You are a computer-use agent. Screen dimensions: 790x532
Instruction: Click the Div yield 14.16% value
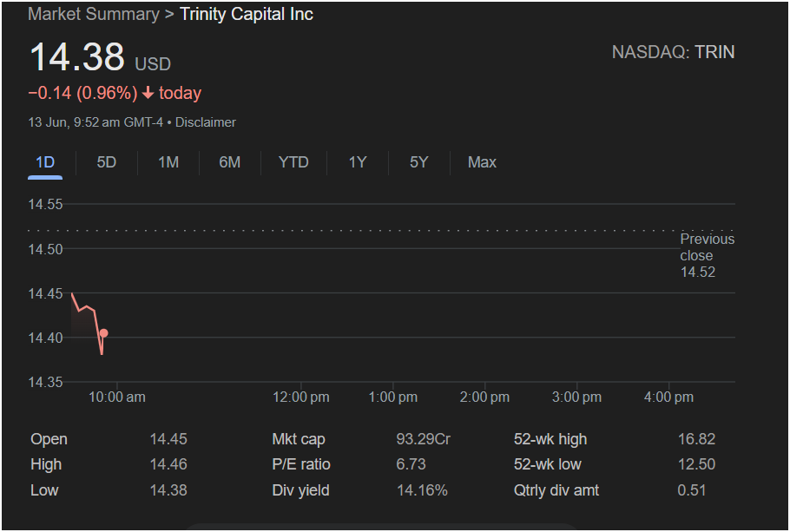click(x=422, y=490)
